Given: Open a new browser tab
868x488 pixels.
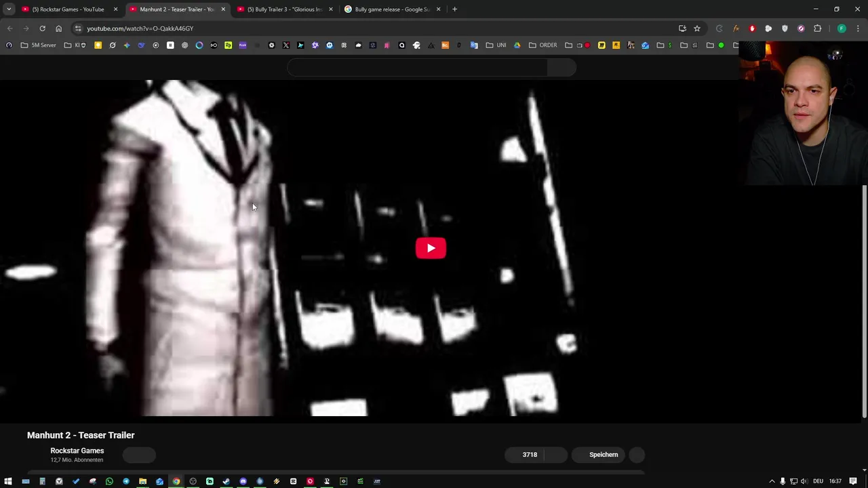Looking at the screenshot, I should (454, 9).
